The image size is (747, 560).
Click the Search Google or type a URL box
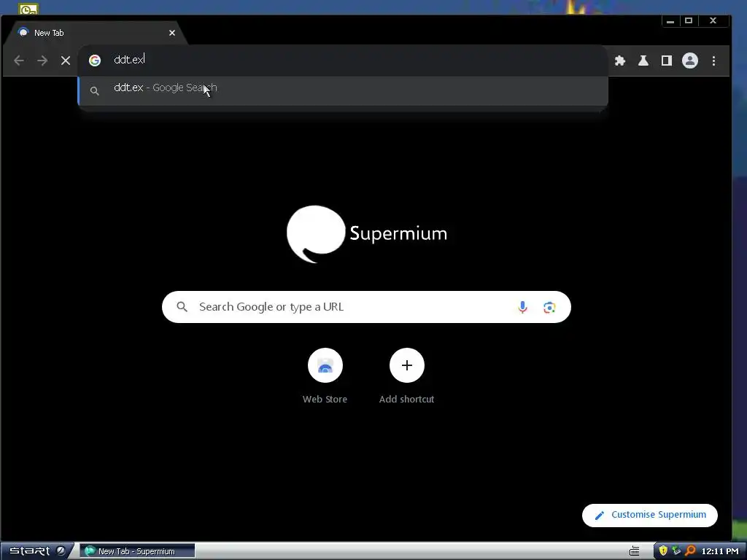point(366,307)
